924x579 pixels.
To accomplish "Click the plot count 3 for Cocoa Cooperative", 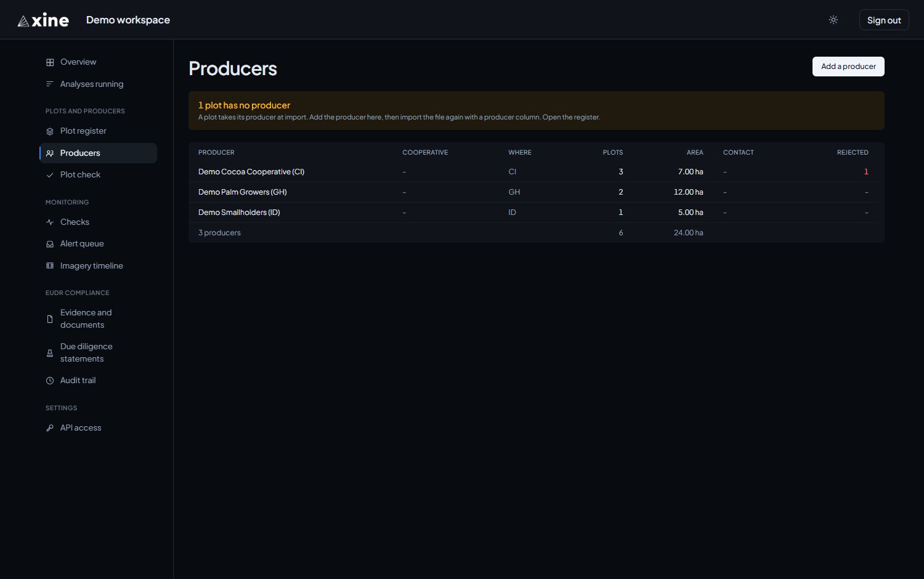I will point(621,172).
